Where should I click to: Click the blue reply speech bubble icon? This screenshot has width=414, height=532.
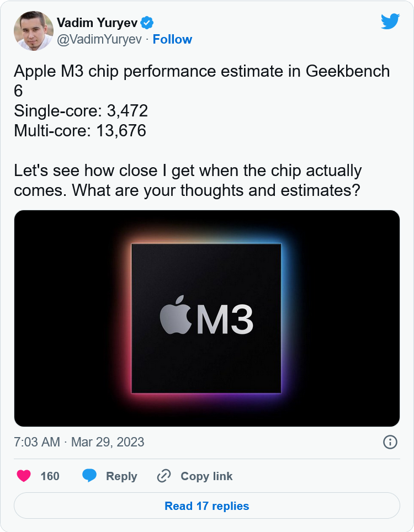89,476
